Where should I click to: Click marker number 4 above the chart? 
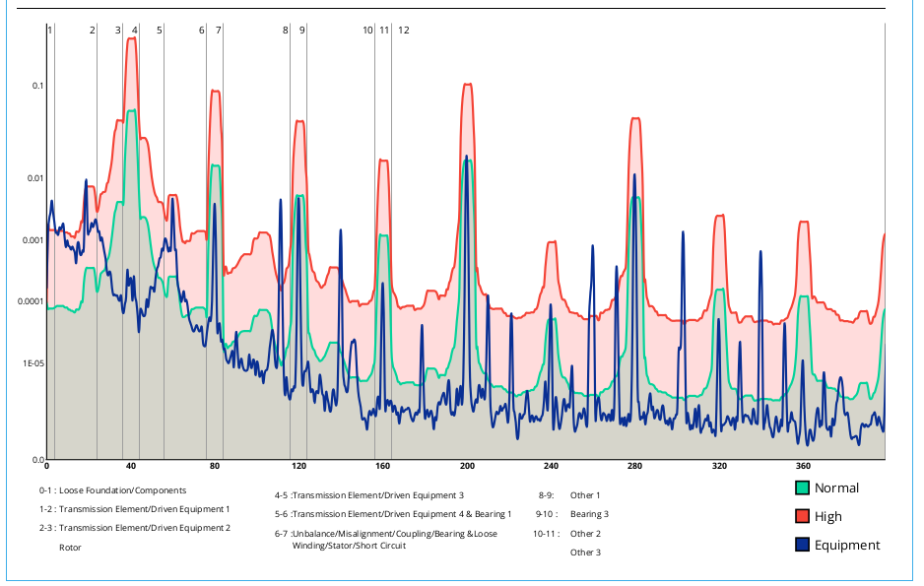pyautogui.click(x=135, y=31)
